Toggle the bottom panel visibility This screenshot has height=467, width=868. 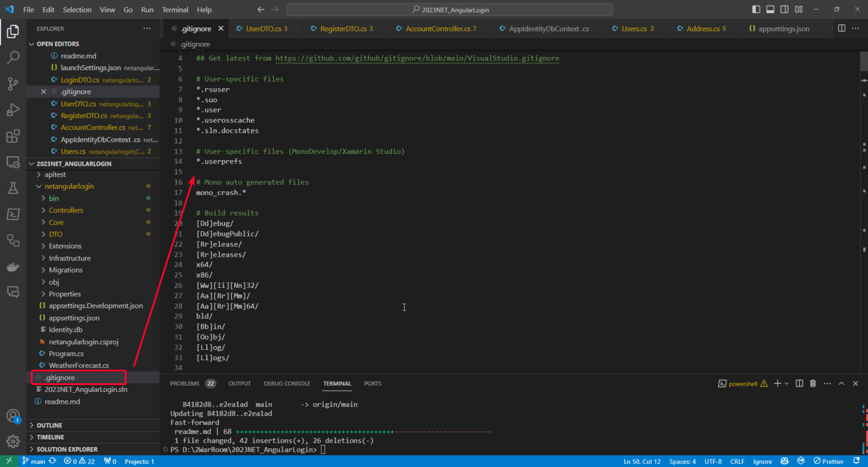770,9
